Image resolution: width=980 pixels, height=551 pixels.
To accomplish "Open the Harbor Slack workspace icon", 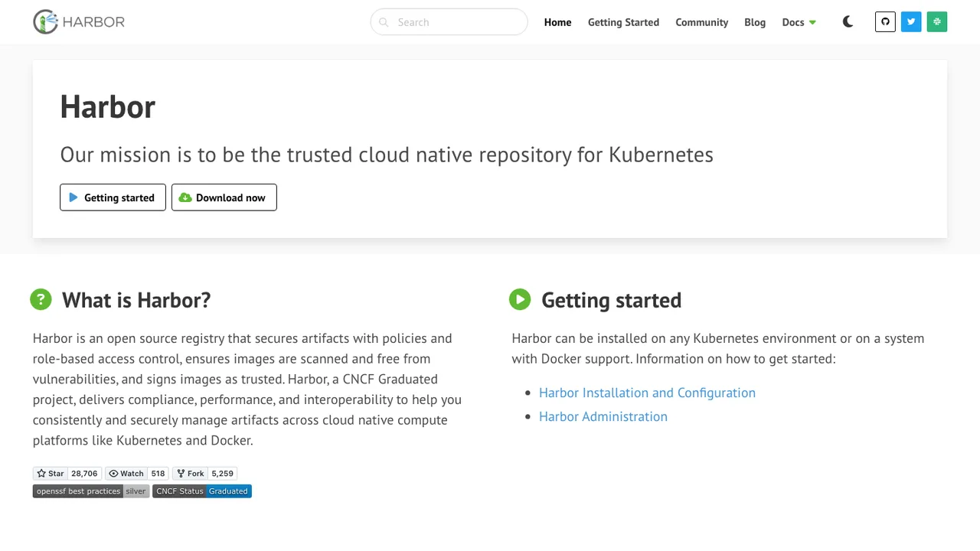I will tap(937, 21).
